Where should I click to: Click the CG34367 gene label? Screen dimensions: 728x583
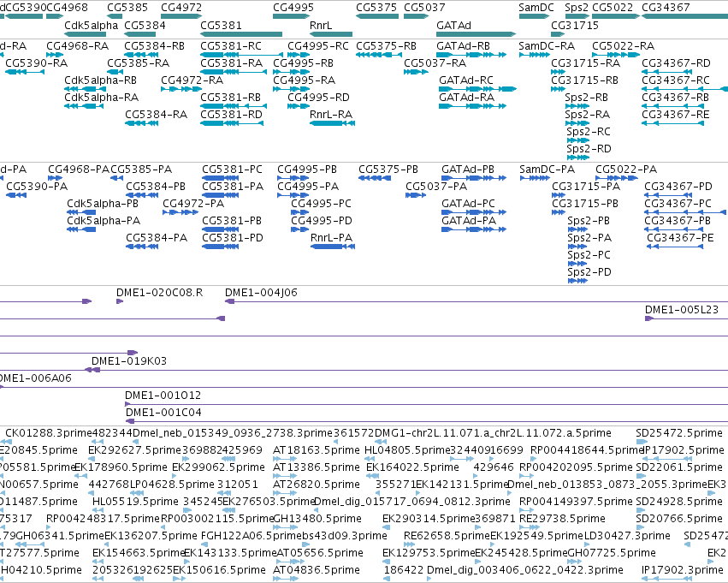[x=666, y=8]
